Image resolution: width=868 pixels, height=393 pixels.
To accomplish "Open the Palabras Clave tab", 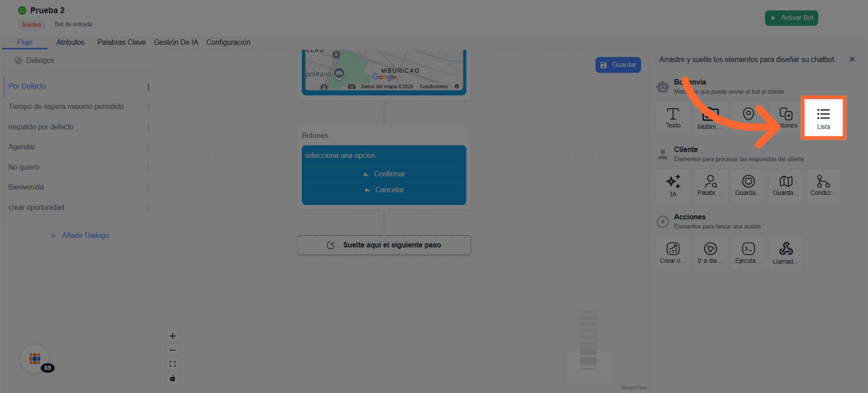I will (121, 42).
